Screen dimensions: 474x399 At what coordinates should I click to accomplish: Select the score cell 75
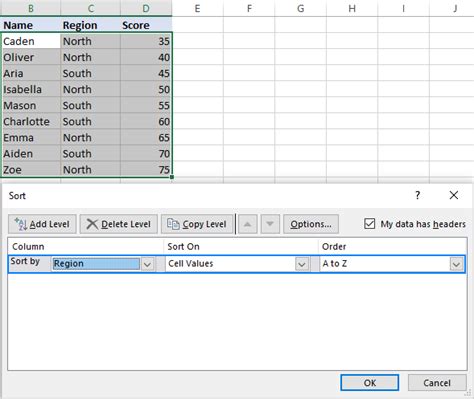pyautogui.click(x=146, y=169)
